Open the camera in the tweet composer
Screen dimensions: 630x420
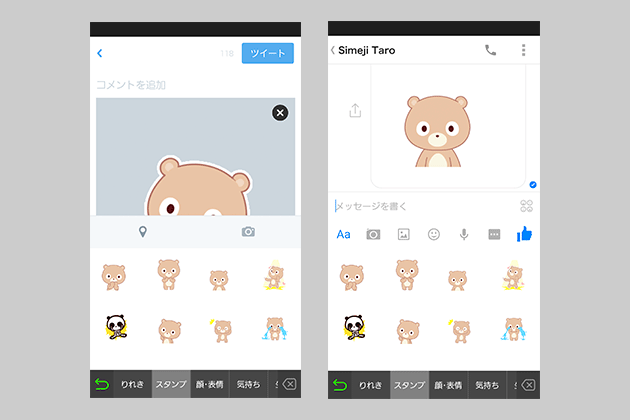point(248,232)
